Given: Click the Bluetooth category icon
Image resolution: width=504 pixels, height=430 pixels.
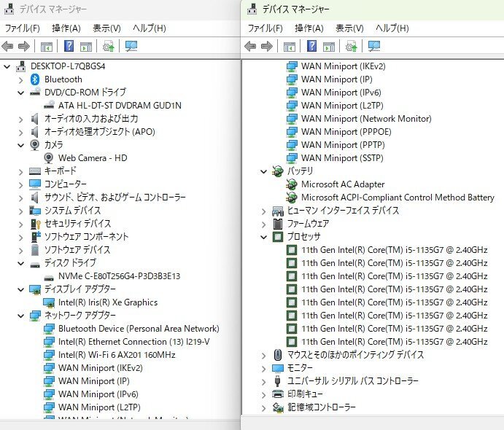Looking at the screenshot, I should (x=35, y=79).
